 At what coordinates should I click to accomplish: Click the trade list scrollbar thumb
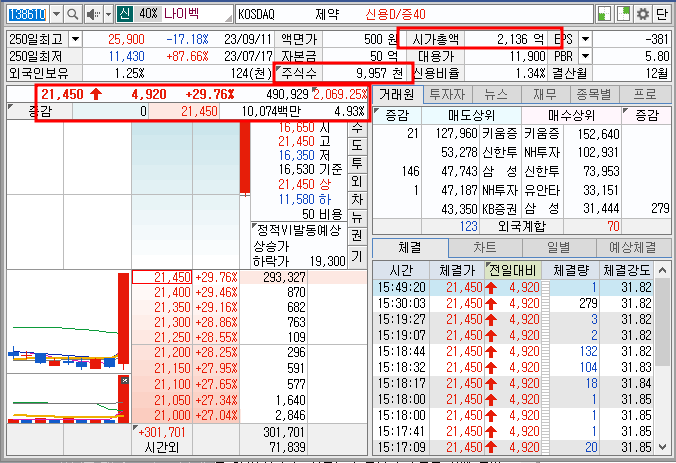pos(663,323)
